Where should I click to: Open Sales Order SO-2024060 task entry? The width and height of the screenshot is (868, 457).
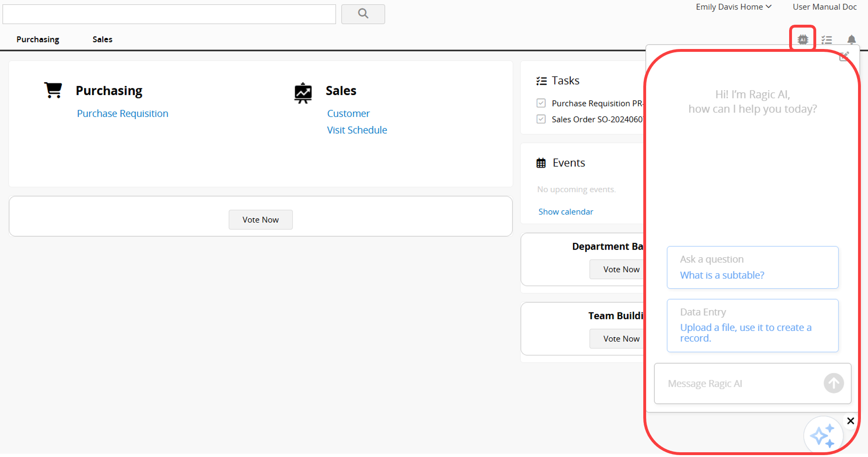[x=597, y=119]
